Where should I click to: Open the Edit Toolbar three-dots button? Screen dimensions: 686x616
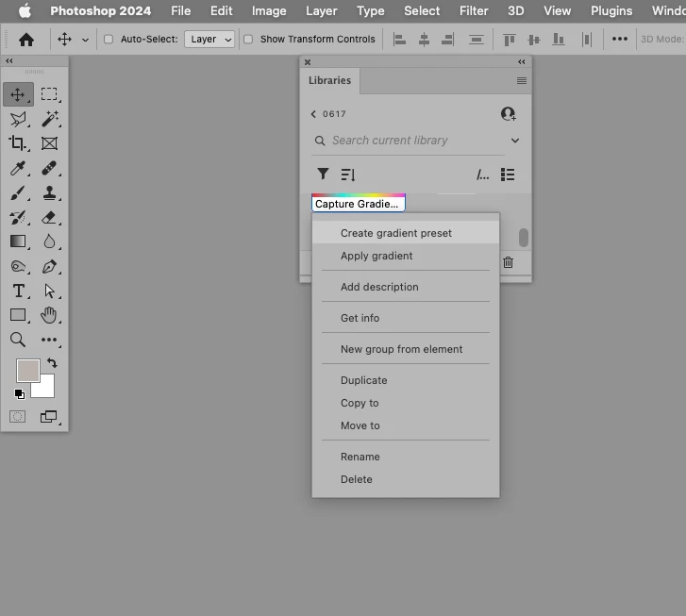coord(49,340)
